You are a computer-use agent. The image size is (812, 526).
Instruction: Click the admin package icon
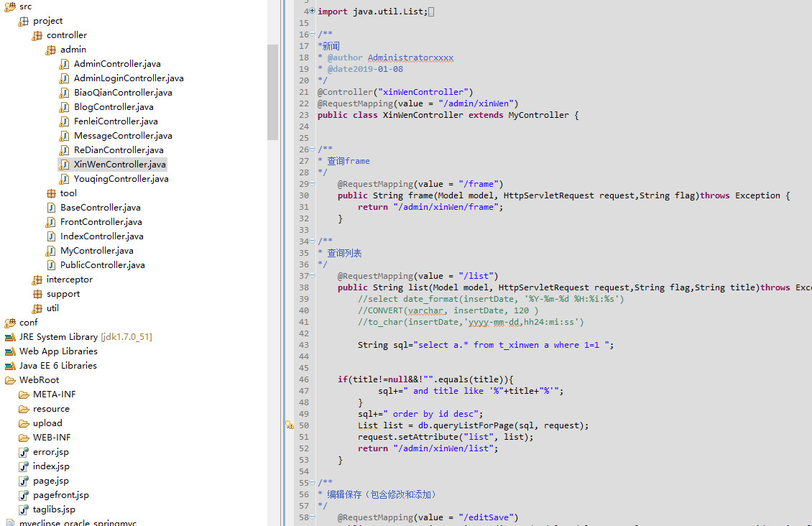[x=51, y=50]
